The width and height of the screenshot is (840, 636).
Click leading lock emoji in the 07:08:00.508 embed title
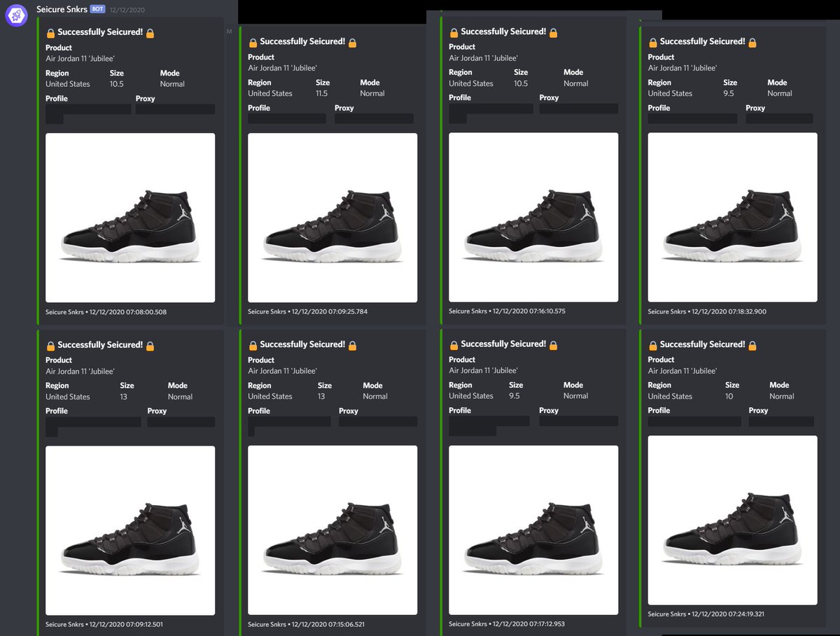pyautogui.click(x=50, y=33)
